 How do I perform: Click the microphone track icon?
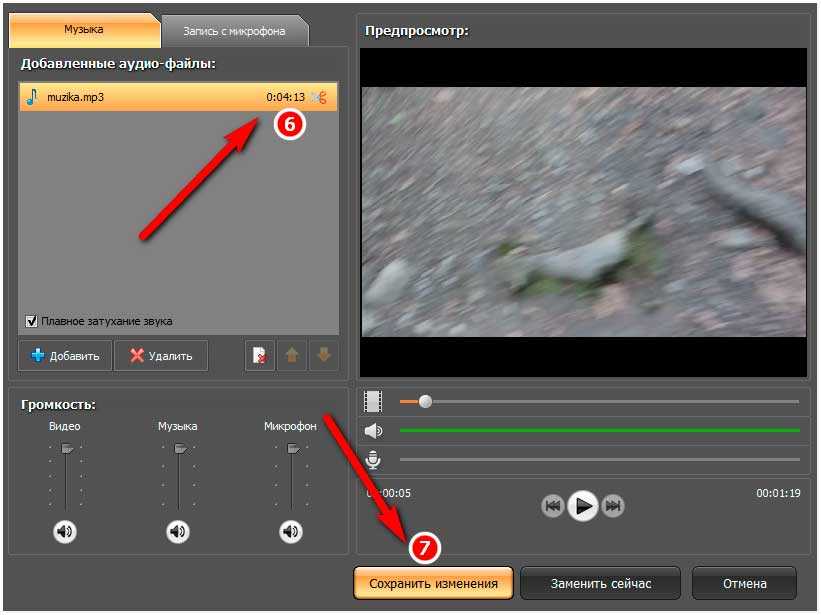click(x=373, y=460)
